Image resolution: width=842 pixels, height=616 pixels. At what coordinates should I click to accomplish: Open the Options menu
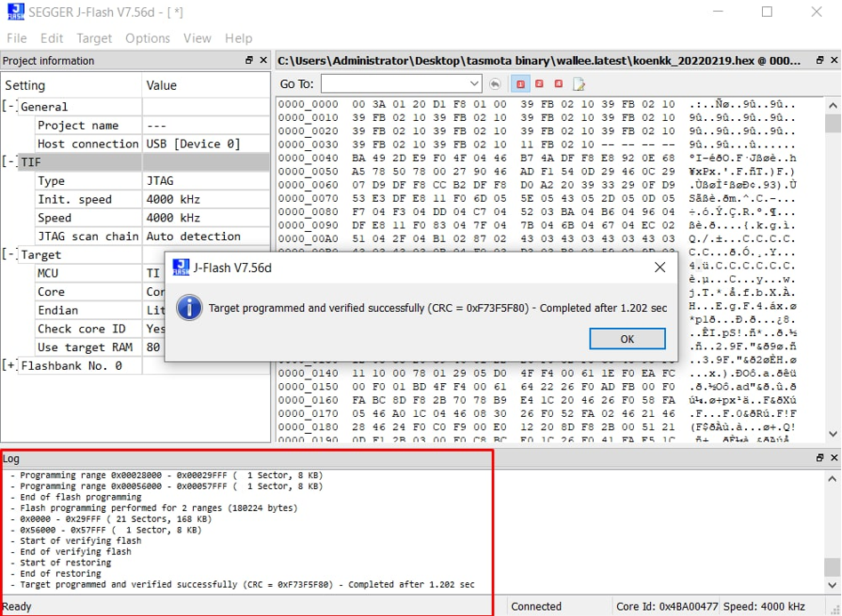pos(148,38)
